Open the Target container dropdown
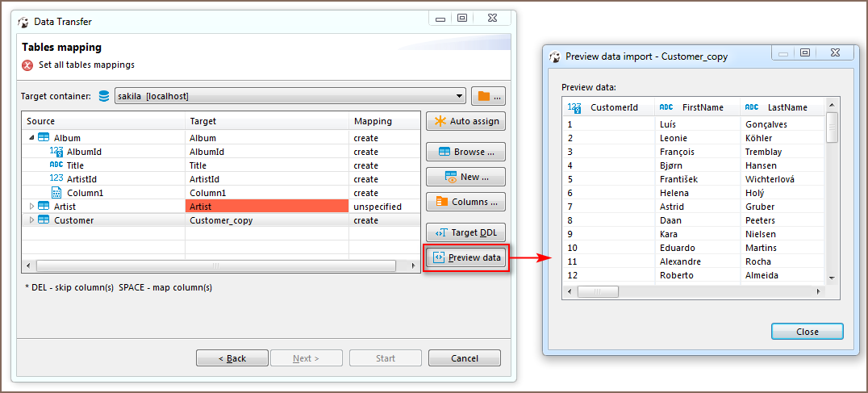This screenshot has width=868, height=393. click(x=460, y=96)
